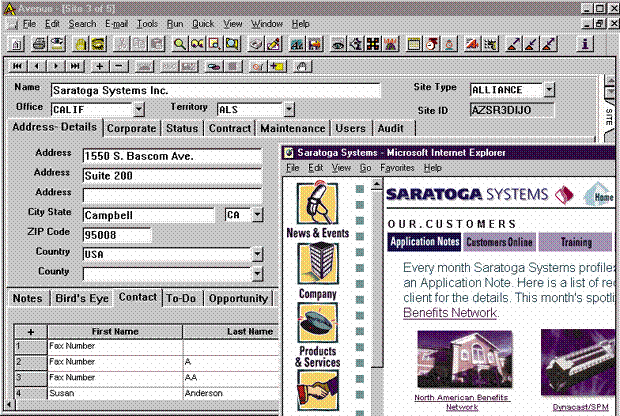Click the Home icon on Saratoga page
The width and height of the screenshot is (620, 416).
pos(599,194)
